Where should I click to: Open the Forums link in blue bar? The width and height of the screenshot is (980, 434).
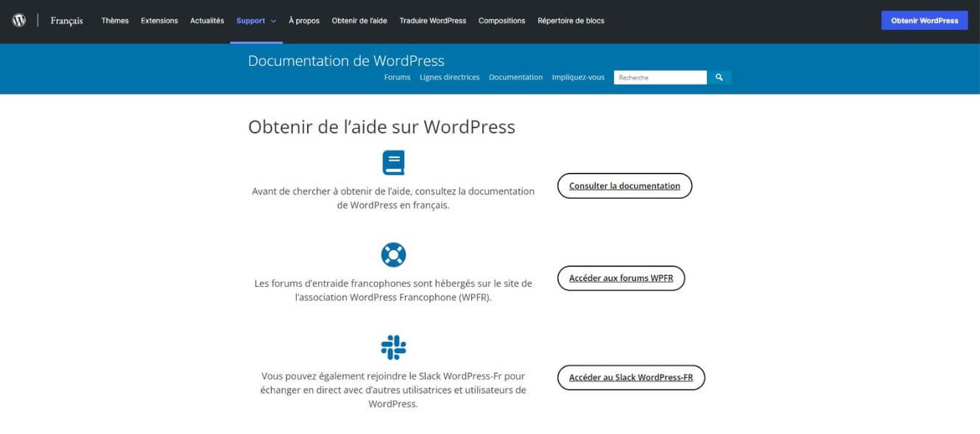(x=398, y=77)
